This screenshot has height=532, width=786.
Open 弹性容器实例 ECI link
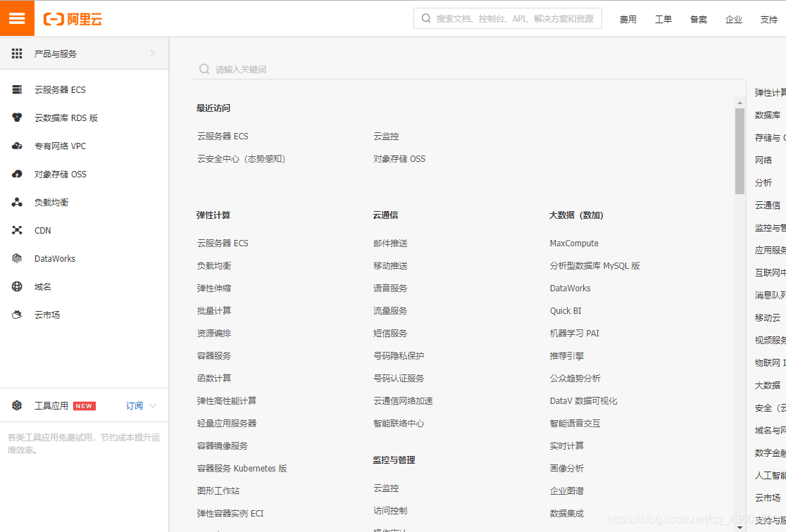point(230,513)
